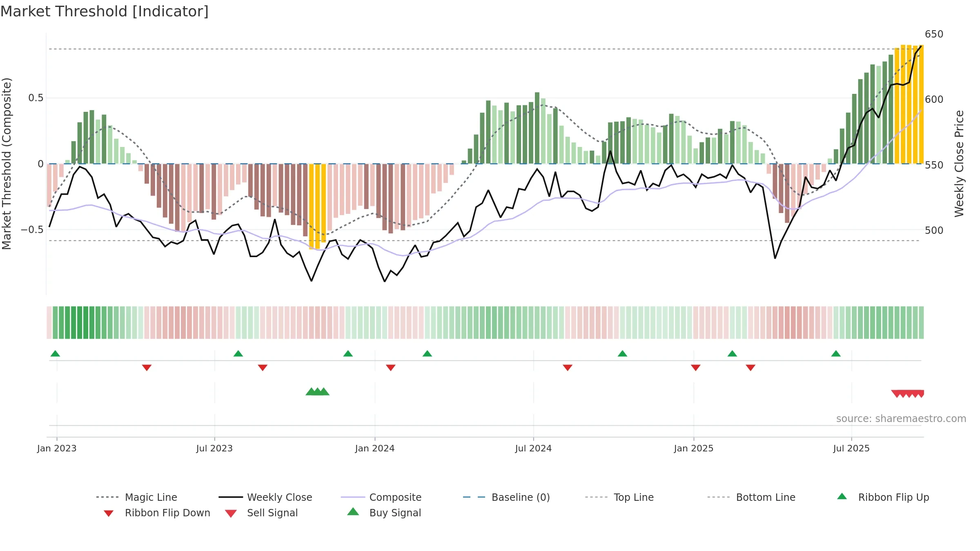Viewport: 980px width, 551px height.
Task: Click the ribbon flip up marker after Jul 2023
Action: click(238, 353)
